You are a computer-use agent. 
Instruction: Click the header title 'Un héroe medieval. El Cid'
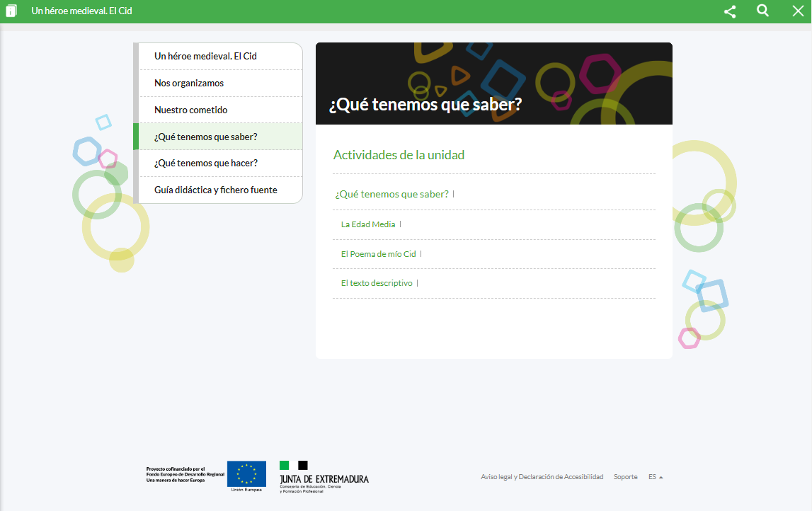pos(82,11)
